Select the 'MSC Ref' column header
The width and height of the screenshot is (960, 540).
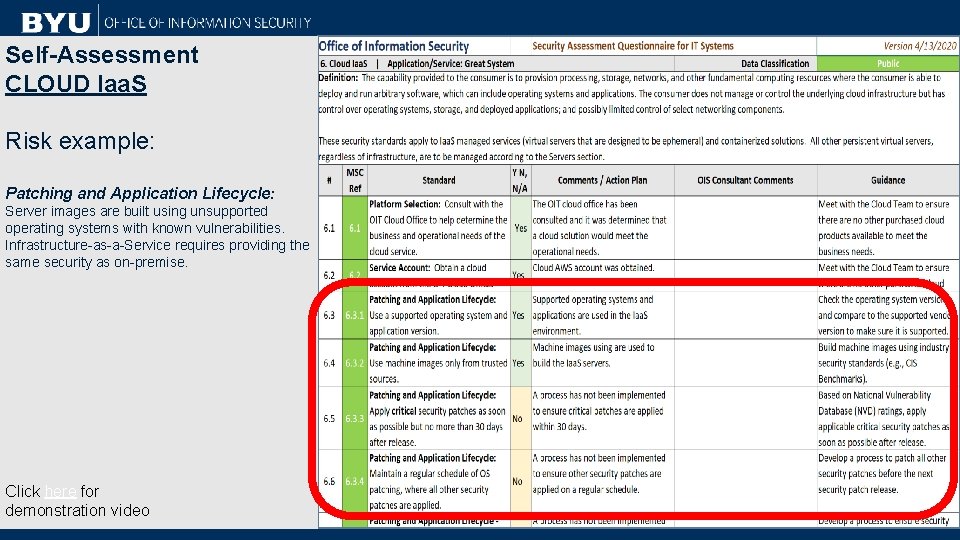coord(354,181)
